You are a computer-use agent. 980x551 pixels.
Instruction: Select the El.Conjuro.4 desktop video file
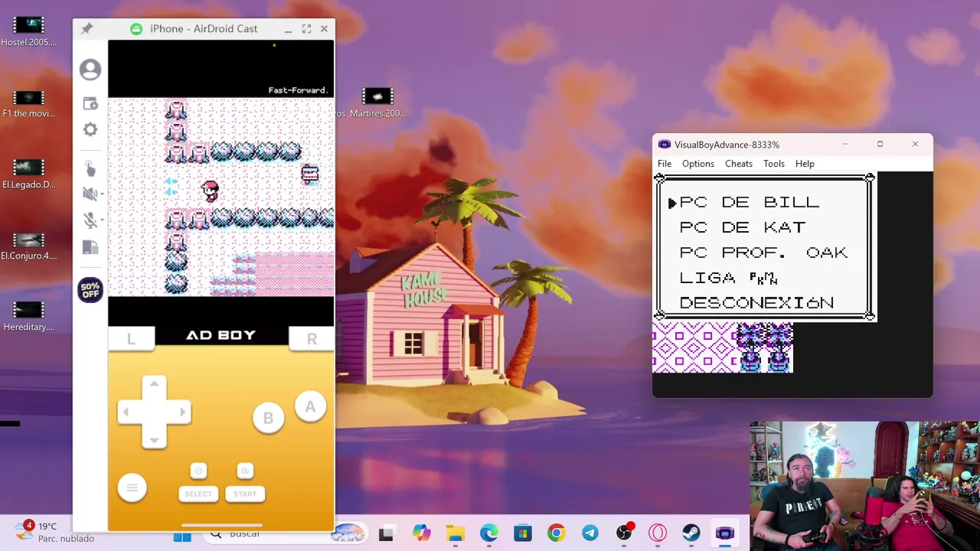(29, 246)
